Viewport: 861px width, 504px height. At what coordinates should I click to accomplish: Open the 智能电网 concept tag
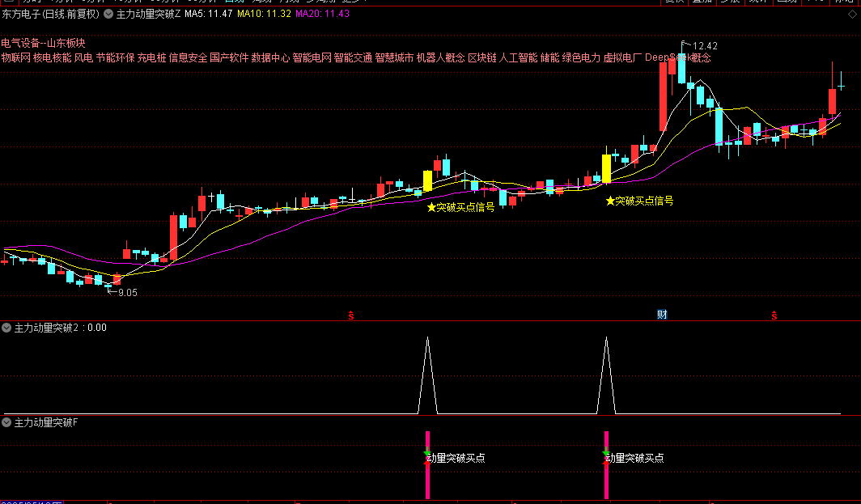click(312, 57)
